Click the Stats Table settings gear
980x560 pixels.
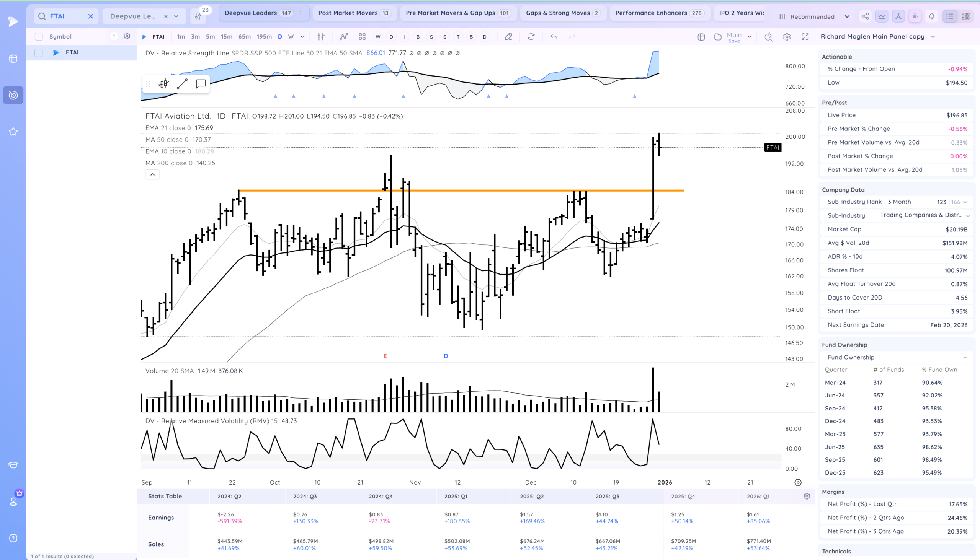pyautogui.click(x=807, y=496)
